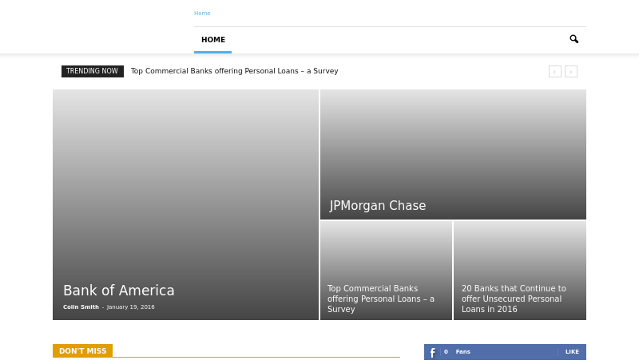Open the JPMorgan Chase article title
The height and width of the screenshot is (364, 639).
click(x=377, y=206)
